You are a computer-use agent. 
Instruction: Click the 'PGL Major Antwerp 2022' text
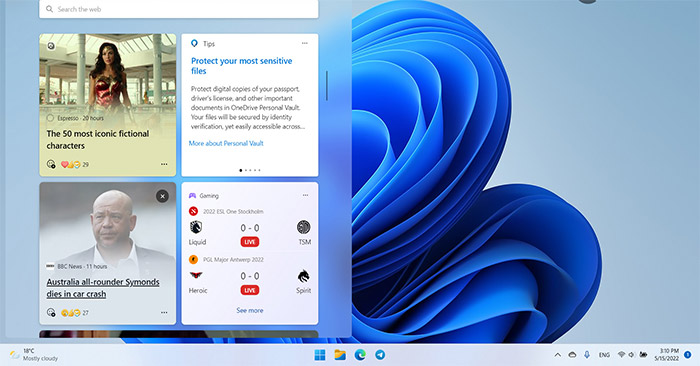pyautogui.click(x=233, y=260)
